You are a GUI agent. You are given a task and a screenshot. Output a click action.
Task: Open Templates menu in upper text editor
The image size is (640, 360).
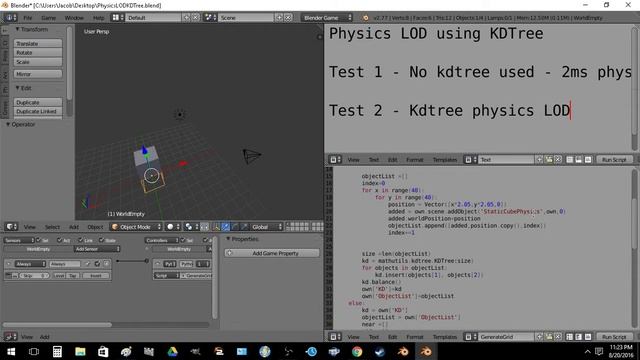click(444, 160)
